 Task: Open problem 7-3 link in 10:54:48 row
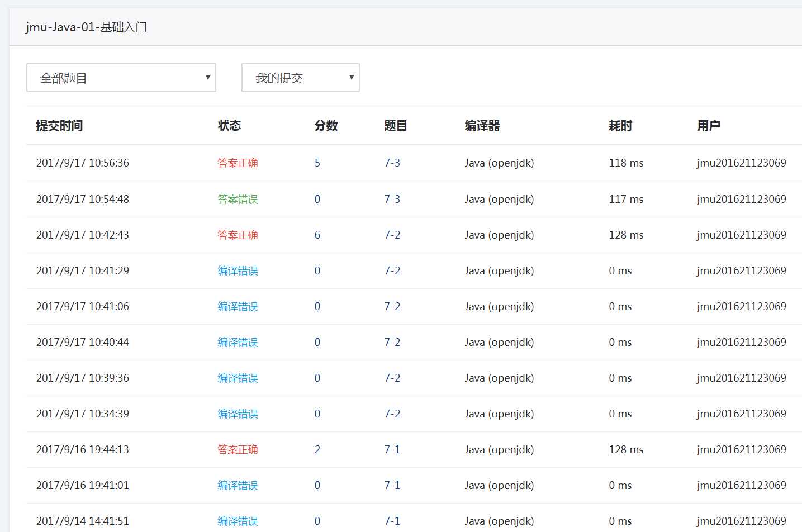tap(392, 199)
